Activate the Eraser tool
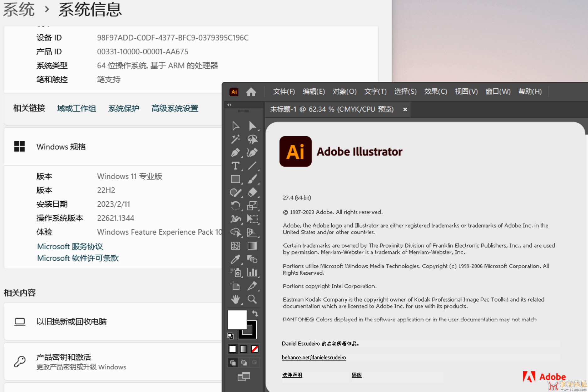This screenshot has height=392, width=588. coord(252,192)
